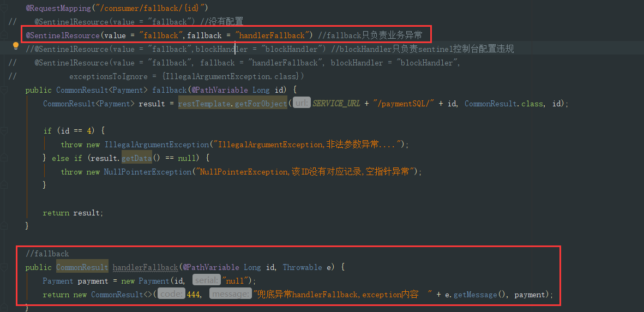Click the "null" string literal after the 'serial:' hint
Image resolution: width=644 pixels, height=312 pixels.
click(236, 281)
